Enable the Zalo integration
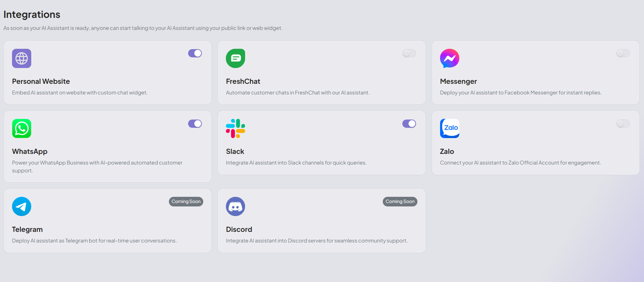The width and height of the screenshot is (644, 282). pos(623,124)
